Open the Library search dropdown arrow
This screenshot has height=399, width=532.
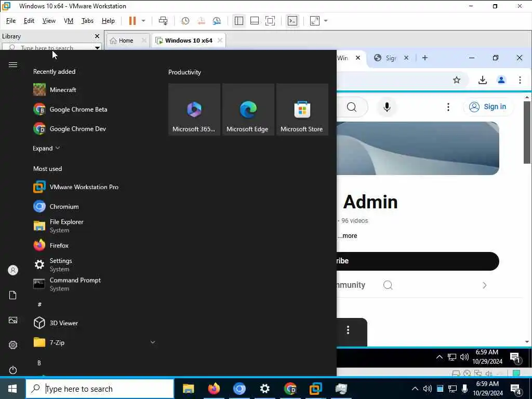coord(97,47)
